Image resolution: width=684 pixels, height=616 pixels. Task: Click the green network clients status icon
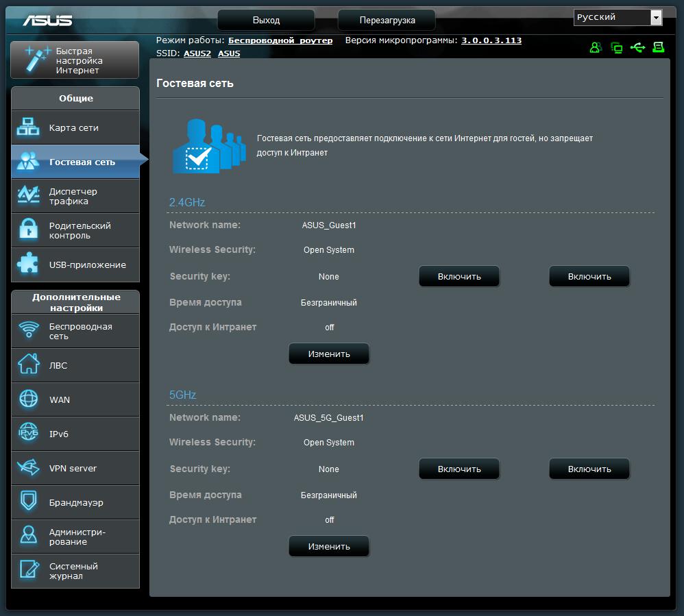tap(616, 47)
